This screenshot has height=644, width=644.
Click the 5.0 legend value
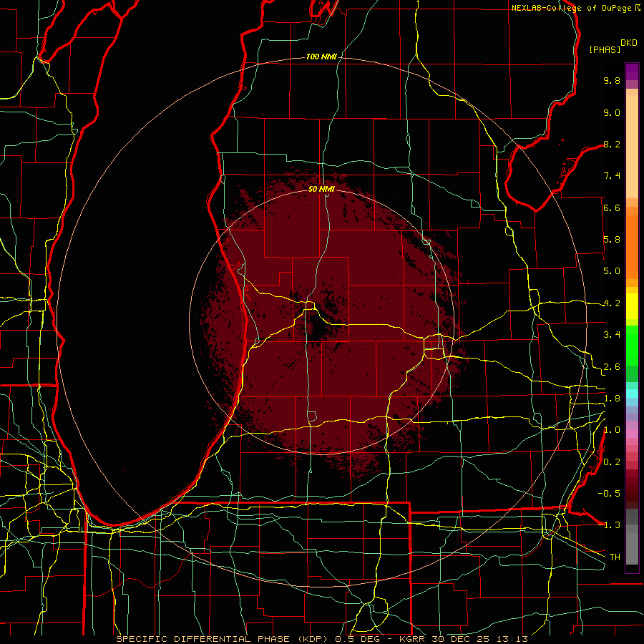(612, 271)
